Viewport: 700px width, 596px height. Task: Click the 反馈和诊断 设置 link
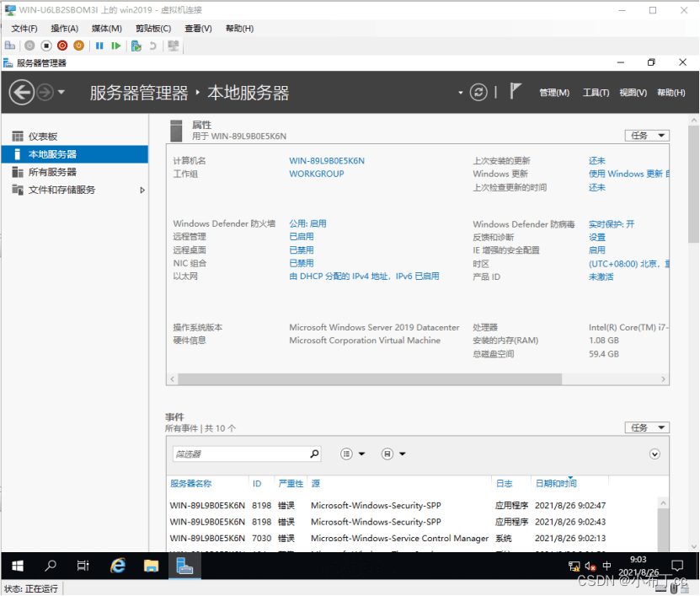[x=597, y=237]
